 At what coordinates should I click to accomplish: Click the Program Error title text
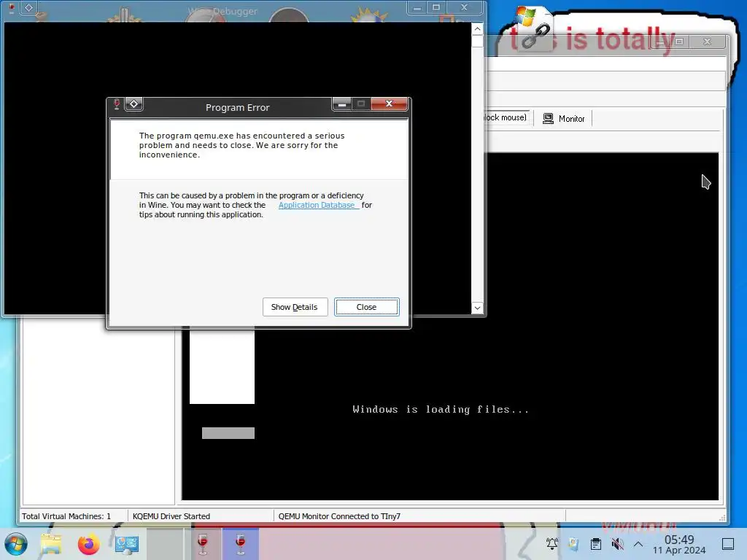pos(237,108)
